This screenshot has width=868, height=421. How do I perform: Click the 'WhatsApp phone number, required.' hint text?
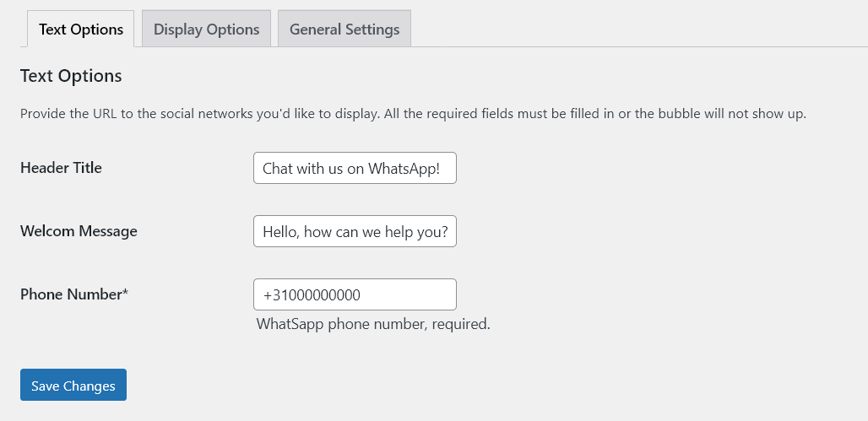[x=373, y=324]
